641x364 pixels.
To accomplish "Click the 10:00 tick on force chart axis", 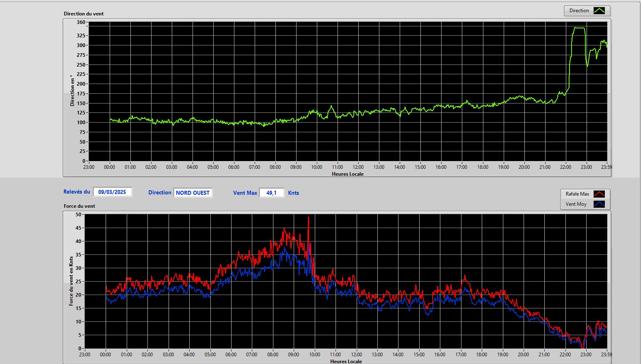I will 314,354.
